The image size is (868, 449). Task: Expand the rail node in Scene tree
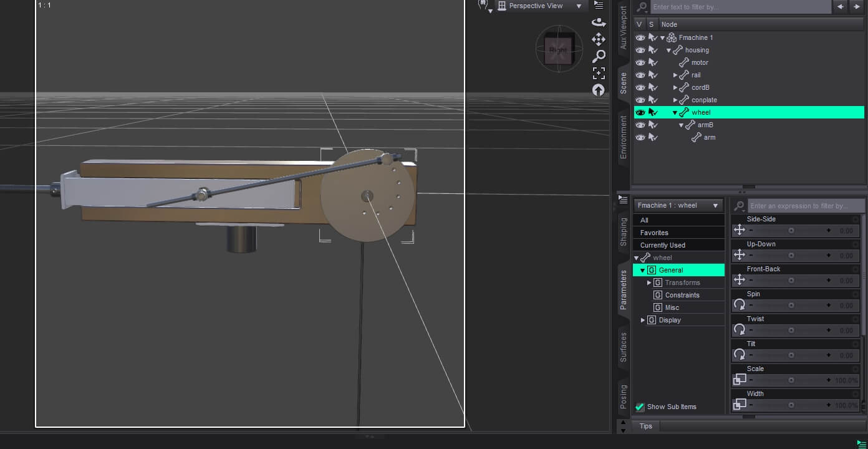click(x=675, y=75)
